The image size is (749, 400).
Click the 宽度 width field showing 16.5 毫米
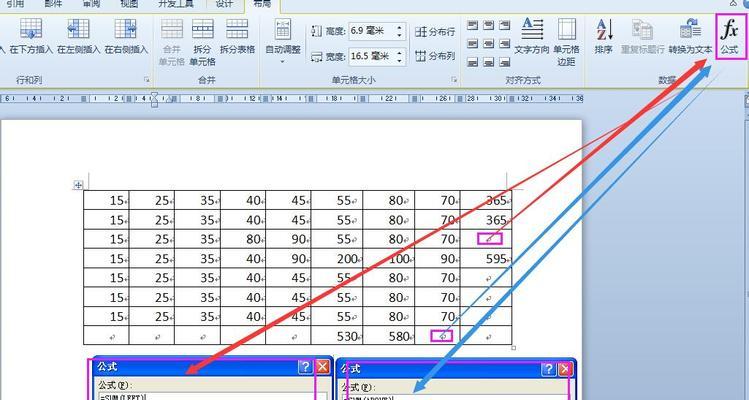[372, 56]
